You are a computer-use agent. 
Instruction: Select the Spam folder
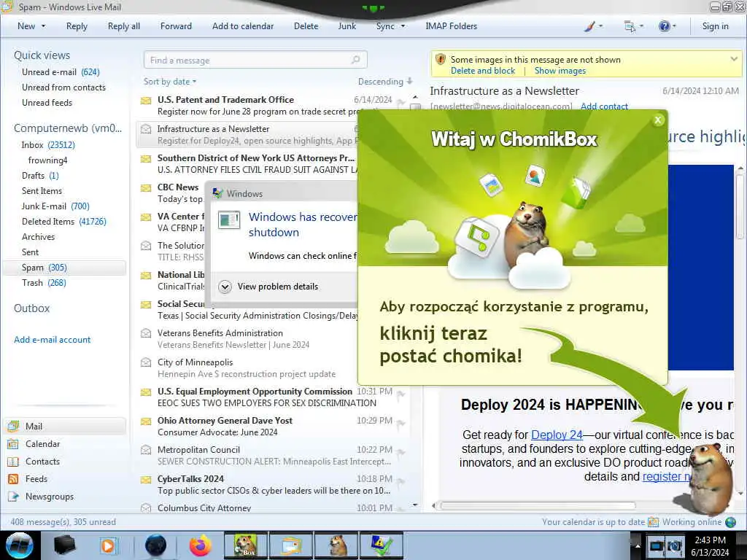pos(64,268)
